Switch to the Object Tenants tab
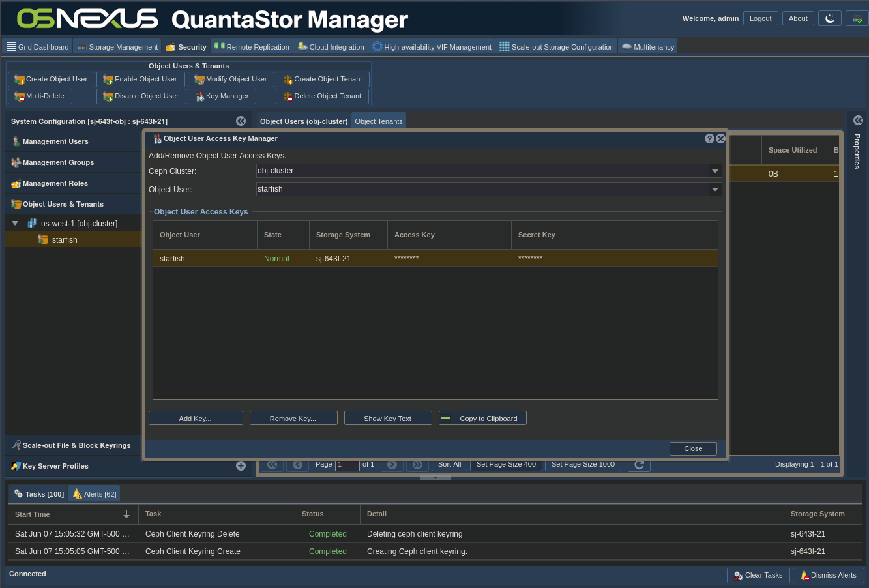The width and height of the screenshot is (869, 588). coord(378,121)
